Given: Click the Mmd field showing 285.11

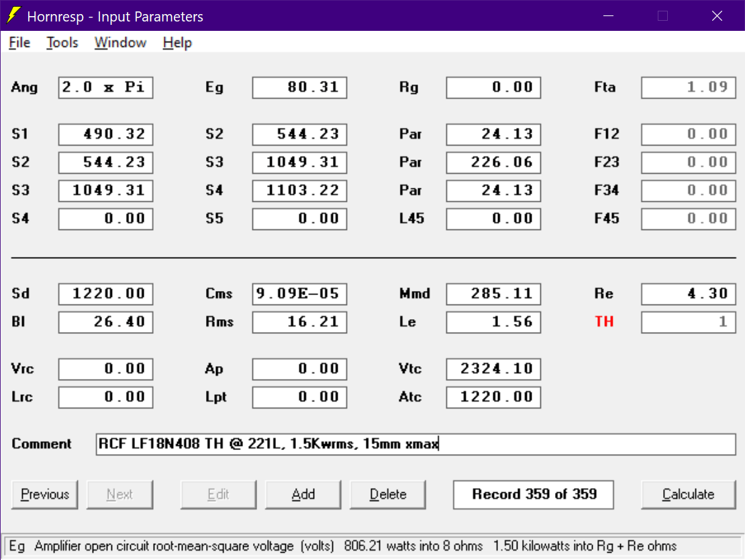Looking at the screenshot, I should (494, 294).
